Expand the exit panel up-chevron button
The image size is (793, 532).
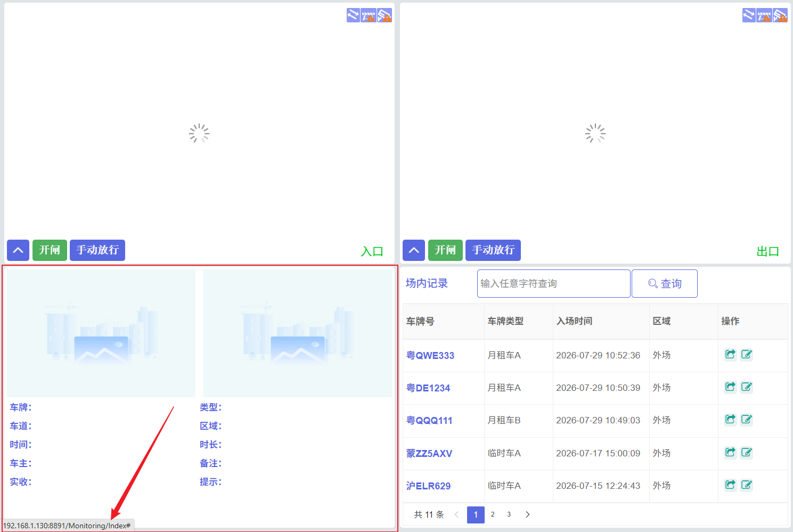[x=414, y=250]
